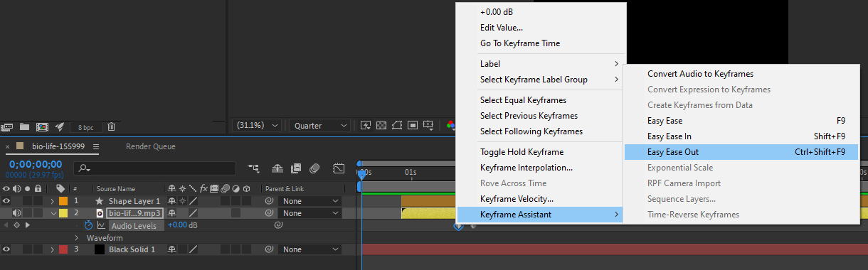Toggle the Audio Levels stopwatch icon
This screenshot has height=270, width=868.
[x=89, y=225]
